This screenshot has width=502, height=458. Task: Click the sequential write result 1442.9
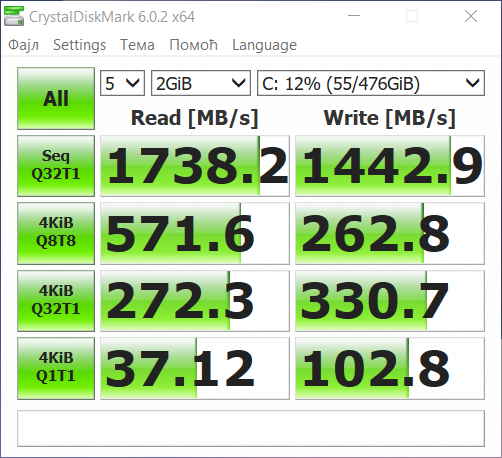point(390,166)
